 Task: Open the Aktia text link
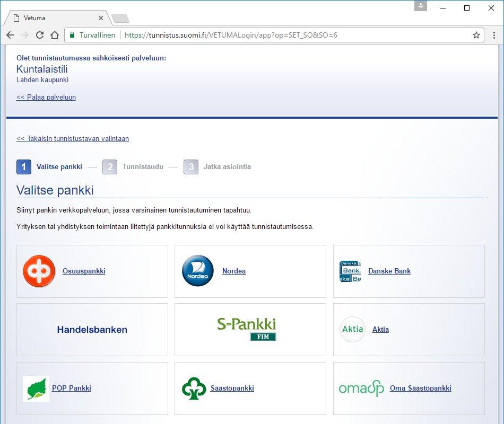coord(380,329)
